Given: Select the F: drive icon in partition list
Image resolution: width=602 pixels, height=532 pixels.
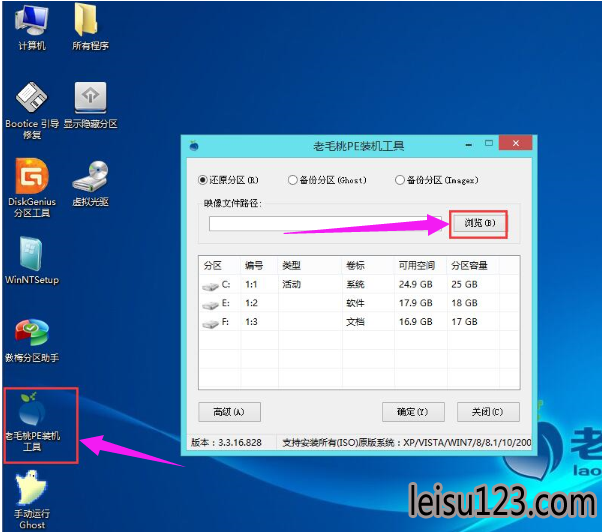Looking at the screenshot, I should [210, 324].
